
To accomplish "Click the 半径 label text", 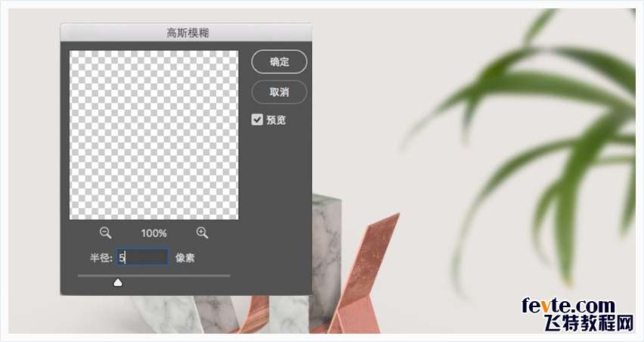I will click(x=101, y=258).
